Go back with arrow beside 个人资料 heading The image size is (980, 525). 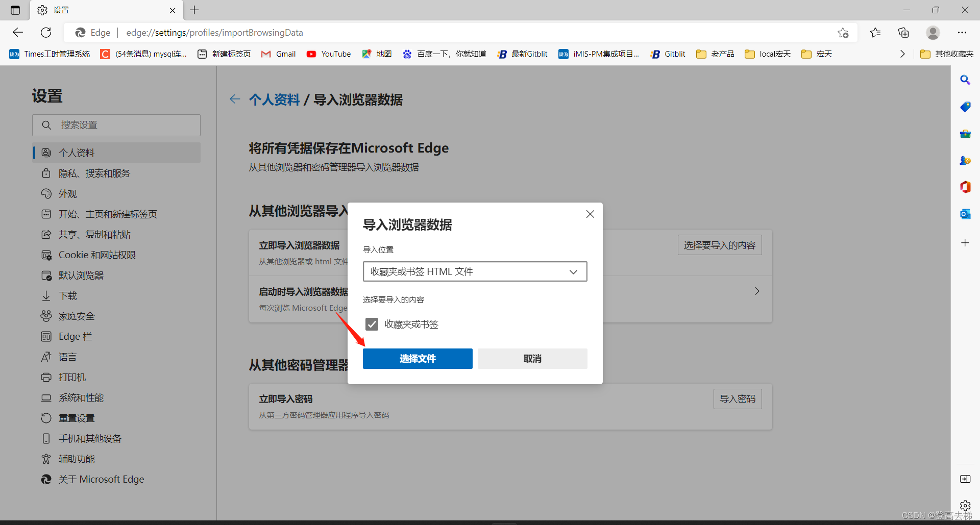coord(235,99)
